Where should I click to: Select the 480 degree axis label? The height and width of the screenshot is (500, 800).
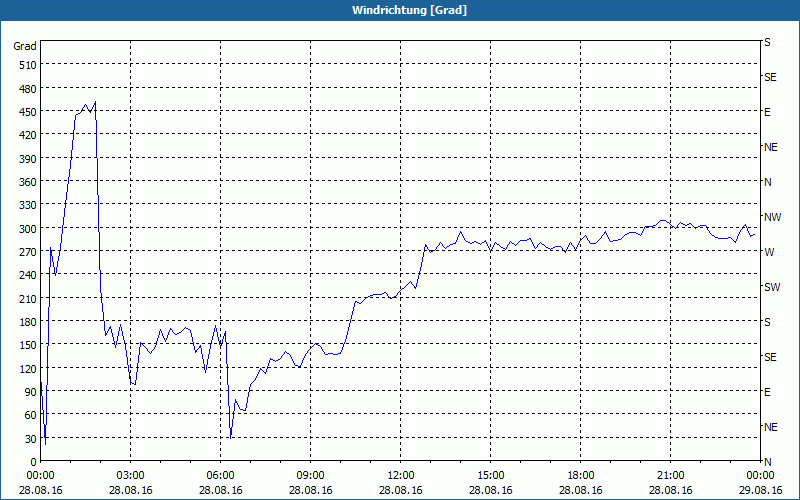point(28,89)
